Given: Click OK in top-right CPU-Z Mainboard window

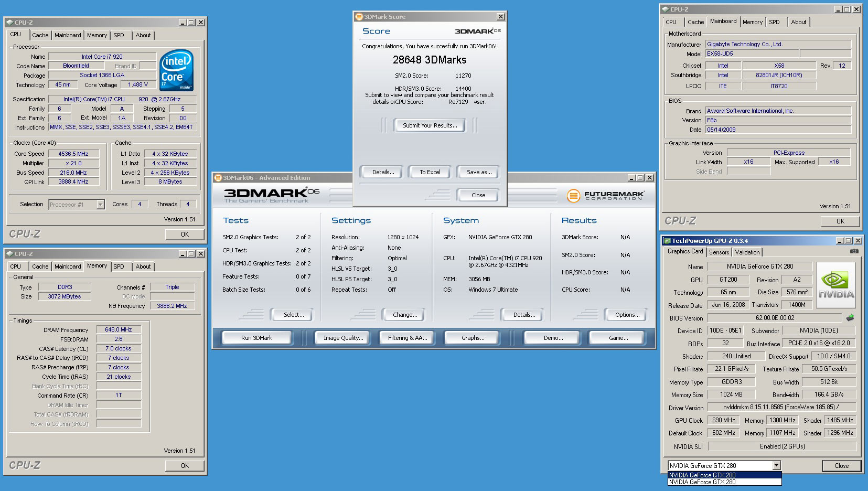Looking at the screenshot, I should [840, 221].
